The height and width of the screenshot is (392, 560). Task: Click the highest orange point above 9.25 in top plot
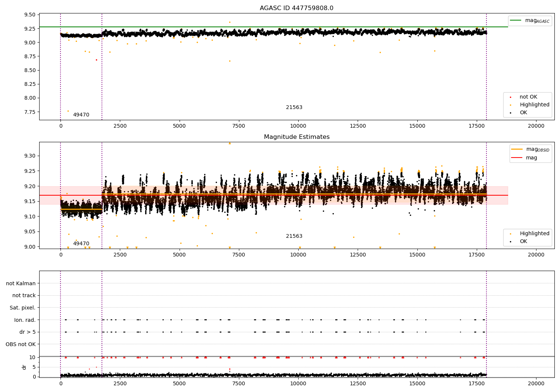[x=230, y=22]
